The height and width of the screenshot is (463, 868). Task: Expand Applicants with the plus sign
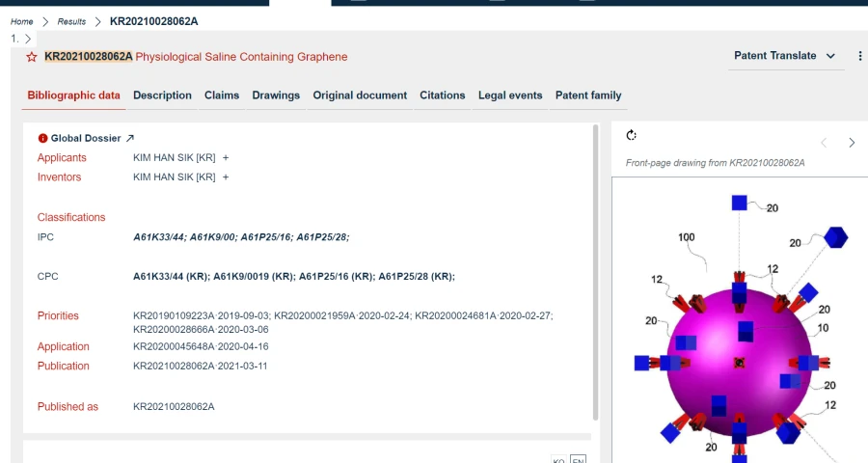tap(226, 158)
